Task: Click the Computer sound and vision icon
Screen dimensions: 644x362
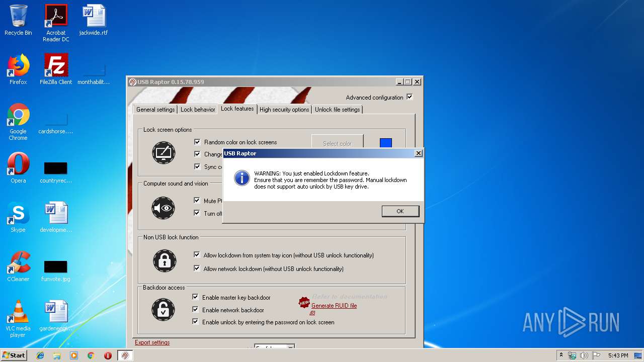Action: [x=164, y=208]
